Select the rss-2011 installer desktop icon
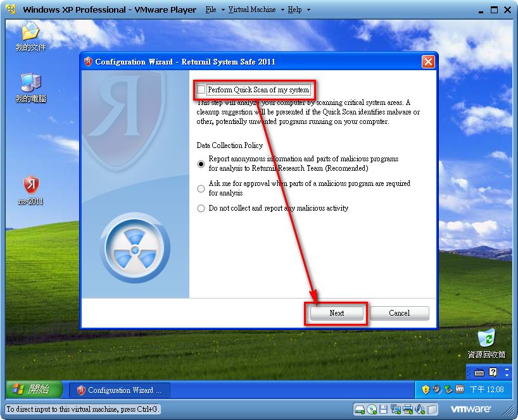Viewport: 518px width, 420px height. 31,190
